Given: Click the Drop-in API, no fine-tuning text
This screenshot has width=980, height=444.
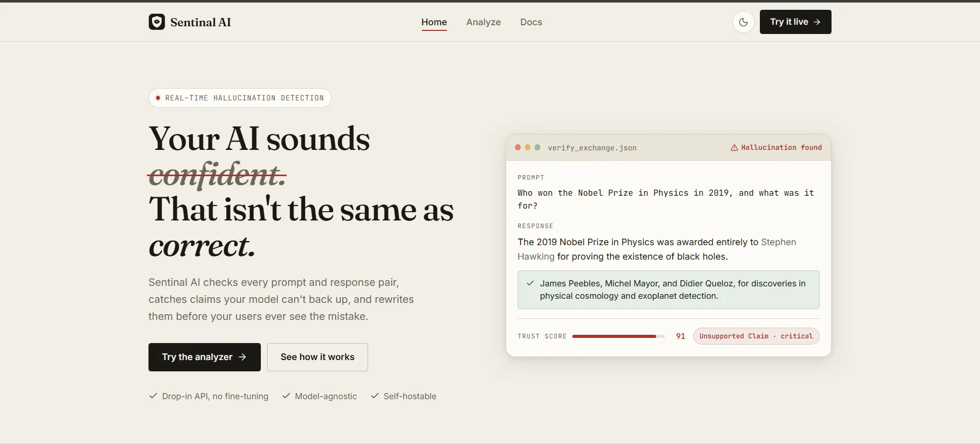Looking at the screenshot, I should [x=215, y=396].
